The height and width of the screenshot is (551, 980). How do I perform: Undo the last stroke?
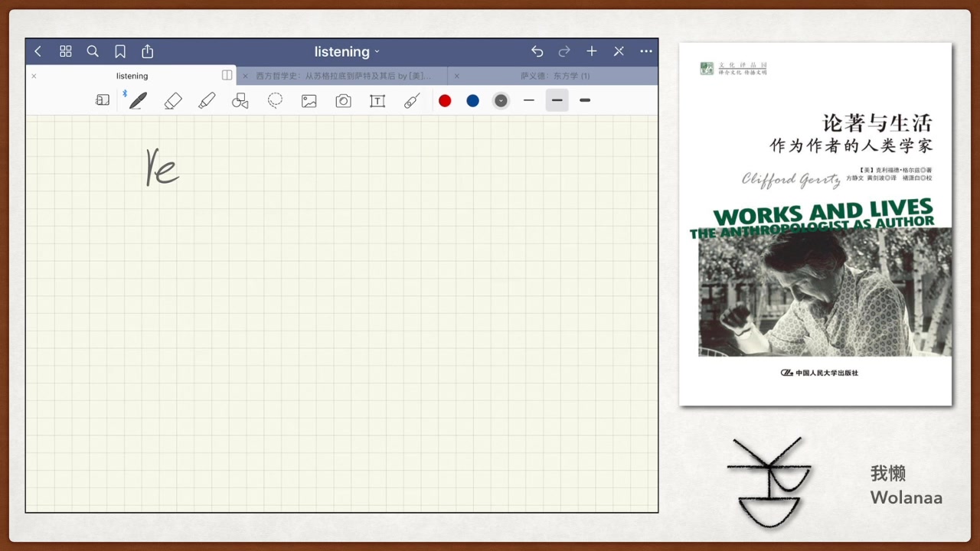537,51
